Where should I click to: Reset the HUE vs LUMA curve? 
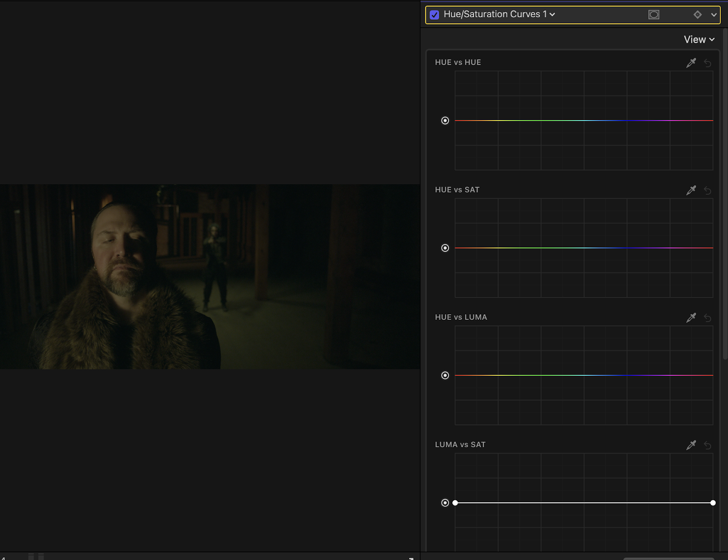coord(708,318)
